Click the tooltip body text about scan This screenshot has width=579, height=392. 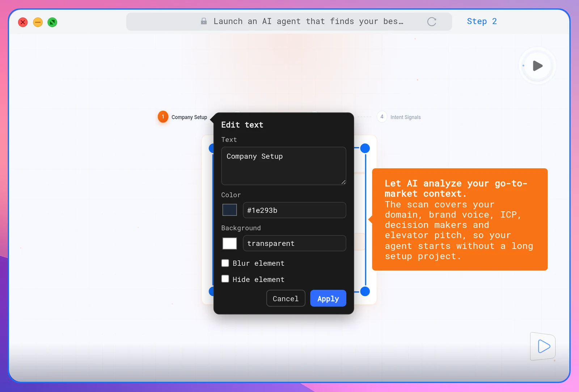click(x=459, y=230)
